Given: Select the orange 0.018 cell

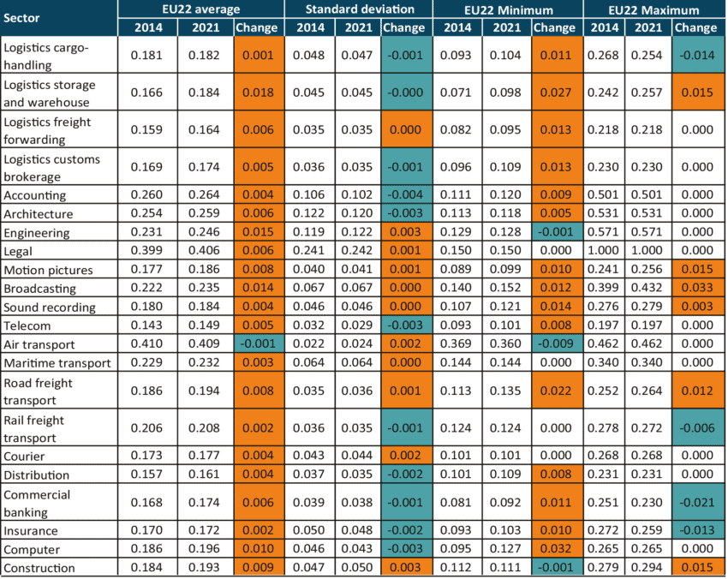Looking at the screenshot, I should click(258, 92).
